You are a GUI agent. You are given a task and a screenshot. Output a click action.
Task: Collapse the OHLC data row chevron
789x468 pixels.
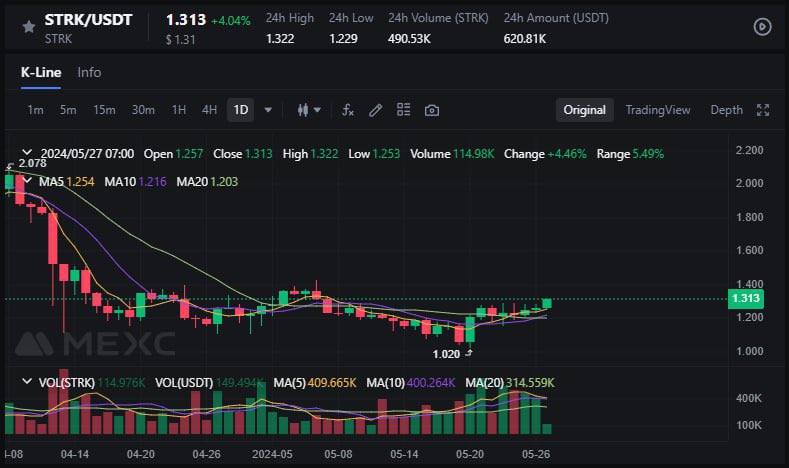click(x=27, y=152)
